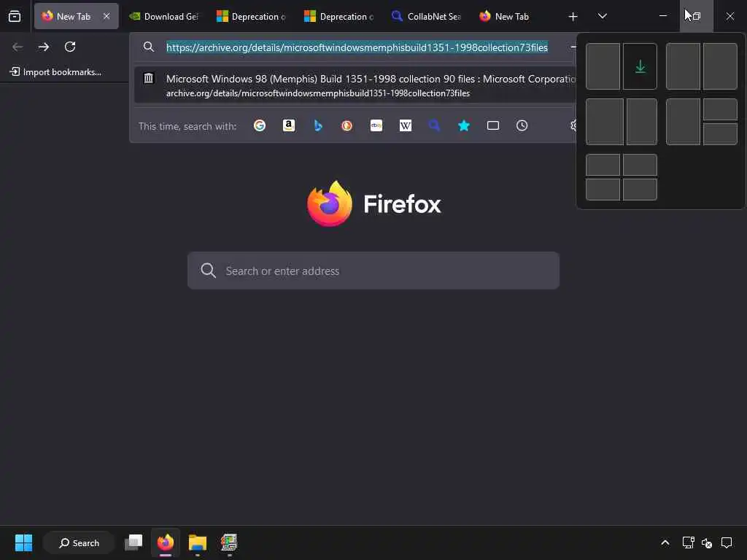Open File Explorer from the taskbar

(197, 542)
